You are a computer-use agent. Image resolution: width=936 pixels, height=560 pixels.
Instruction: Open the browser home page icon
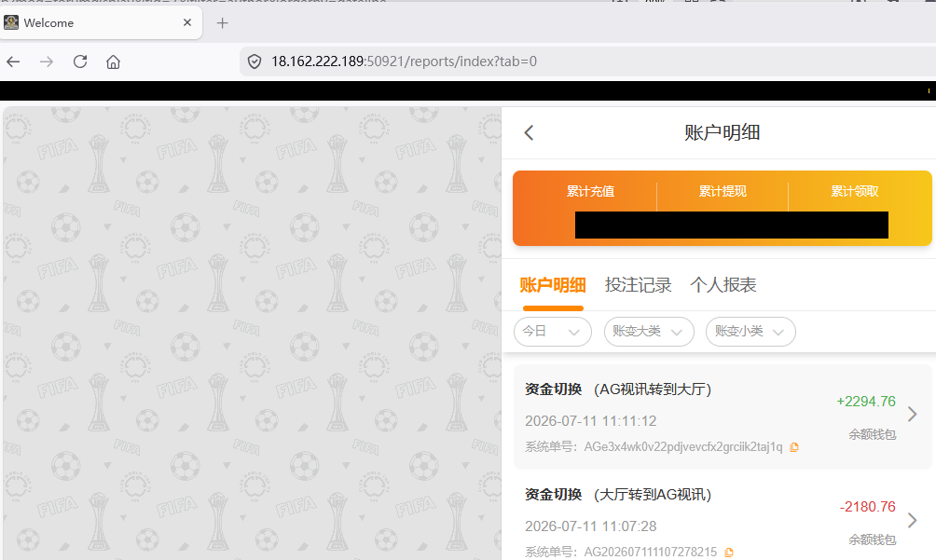[x=114, y=61]
